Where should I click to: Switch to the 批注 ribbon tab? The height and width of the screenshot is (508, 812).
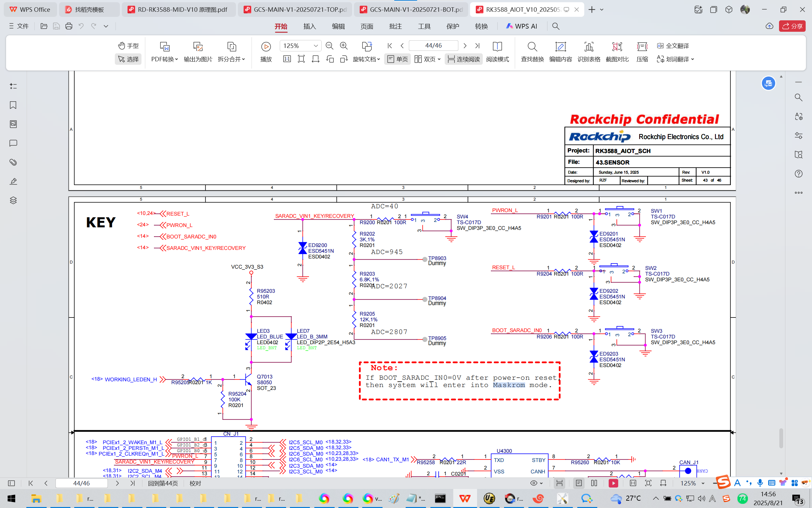[395, 26]
